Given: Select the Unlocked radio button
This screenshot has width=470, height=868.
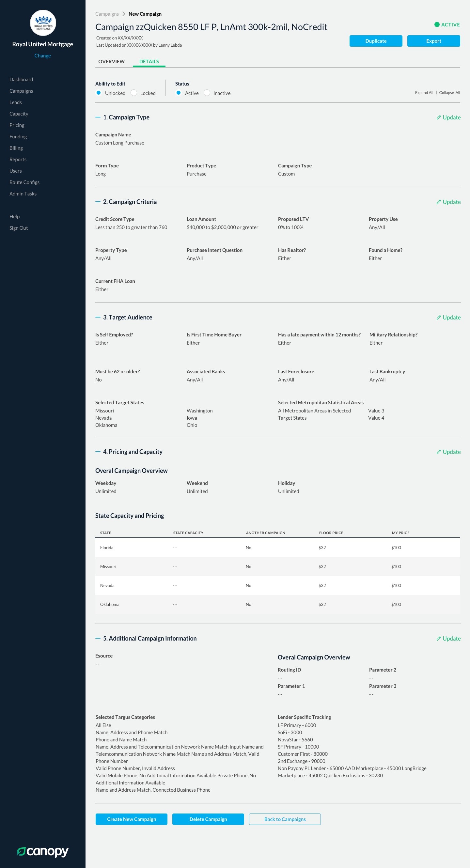Looking at the screenshot, I should (99, 93).
